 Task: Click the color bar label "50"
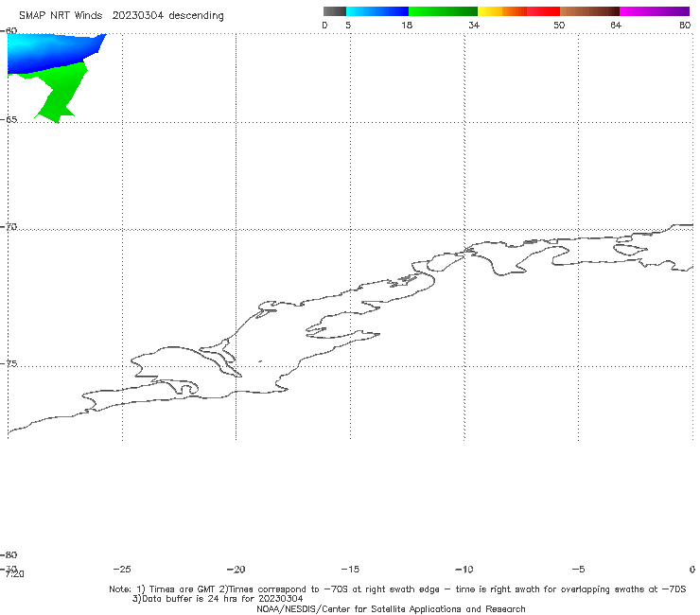(x=559, y=25)
